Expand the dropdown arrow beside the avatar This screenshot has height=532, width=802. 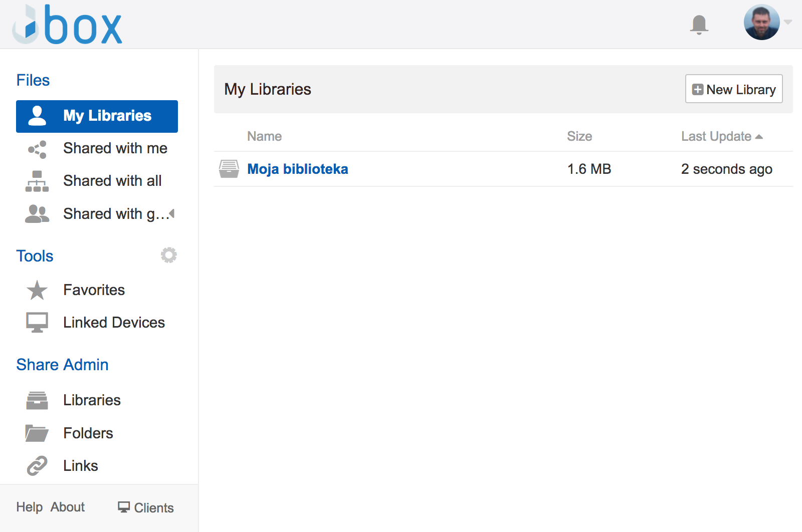point(787,22)
